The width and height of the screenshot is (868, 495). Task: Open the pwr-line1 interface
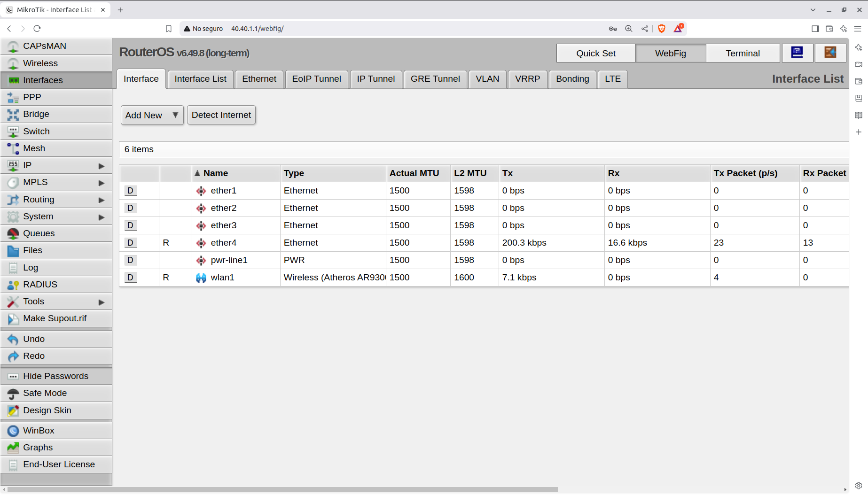pyautogui.click(x=229, y=260)
